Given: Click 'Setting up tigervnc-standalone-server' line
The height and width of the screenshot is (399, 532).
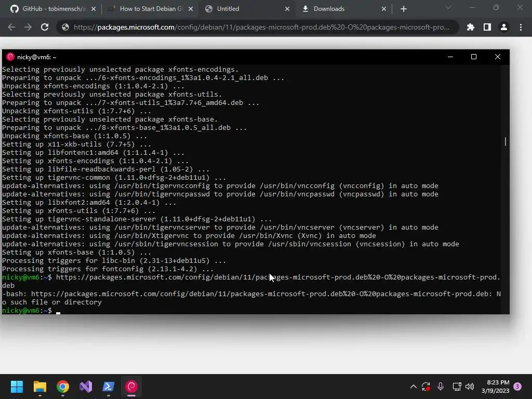Looking at the screenshot, I should [137, 219].
